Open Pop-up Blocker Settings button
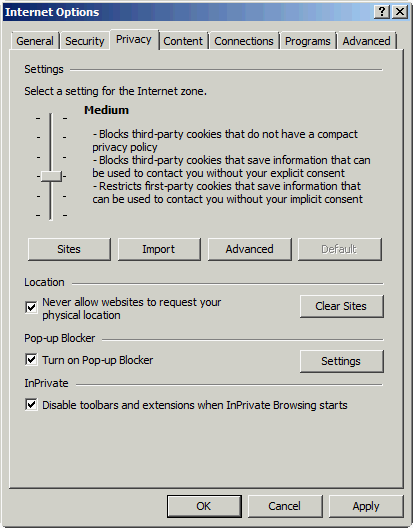 click(342, 361)
